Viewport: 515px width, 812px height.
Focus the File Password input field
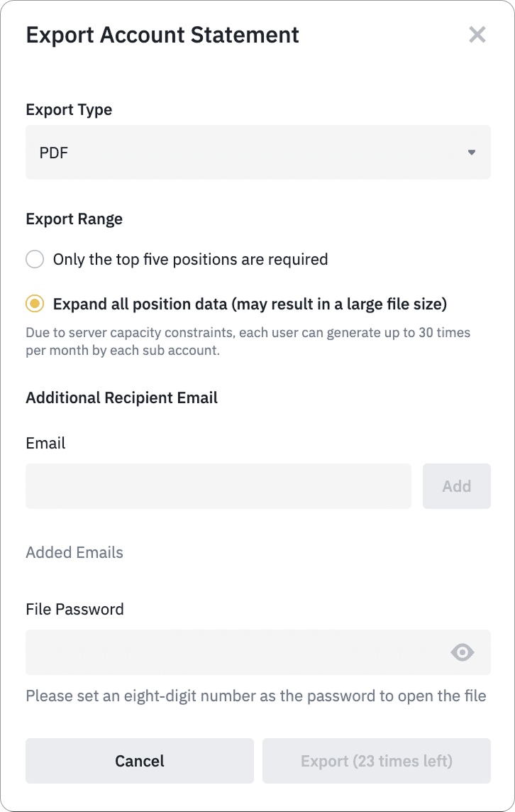258,652
